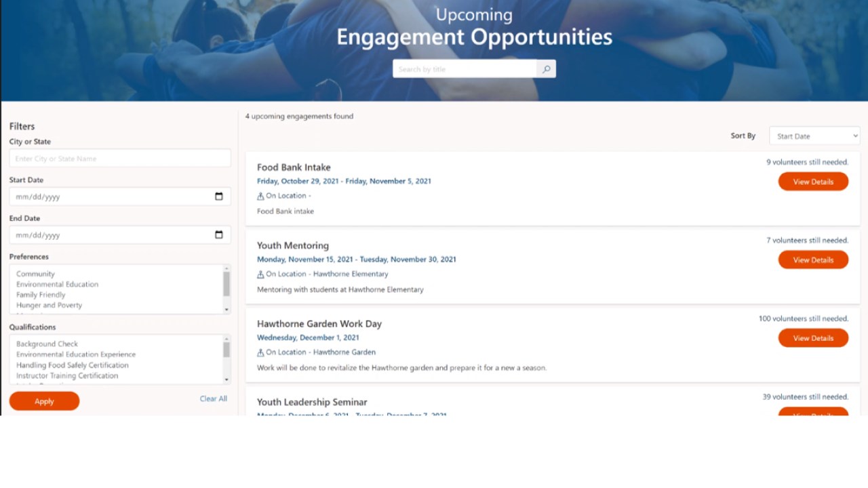868x488 pixels.
Task: View Details for Food Bank Intake
Action: (x=813, y=182)
